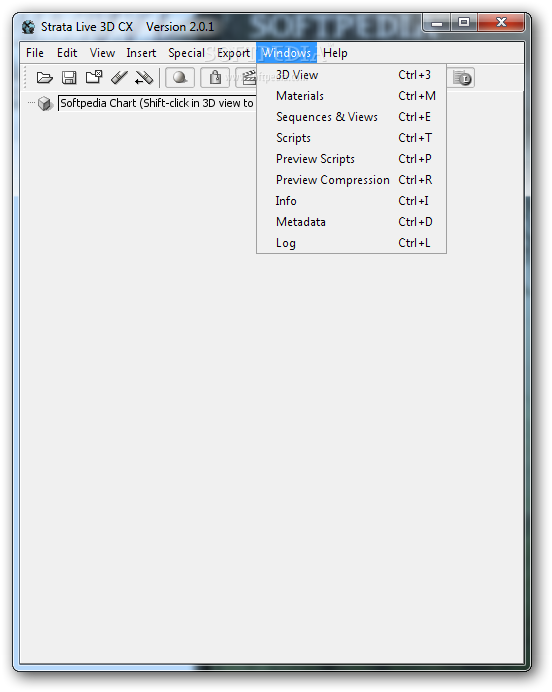
Task: Close the Strata Live 3D window
Action: (x=501, y=23)
